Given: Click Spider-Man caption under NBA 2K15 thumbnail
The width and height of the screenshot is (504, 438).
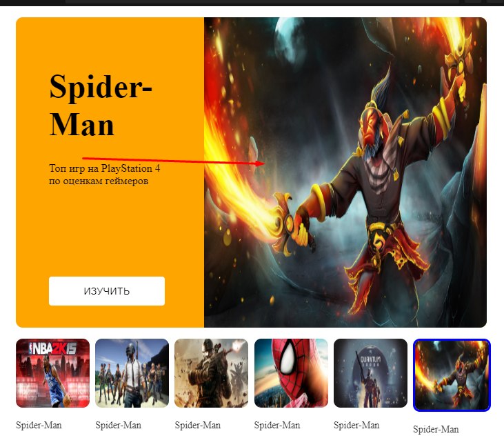Looking at the screenshot, I should 39,425.
